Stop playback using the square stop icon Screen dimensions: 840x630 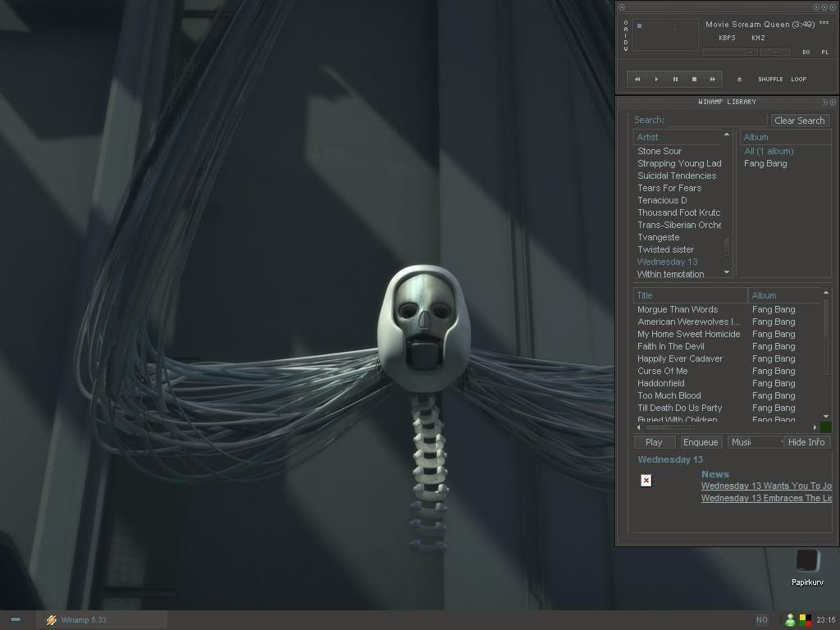694,80
